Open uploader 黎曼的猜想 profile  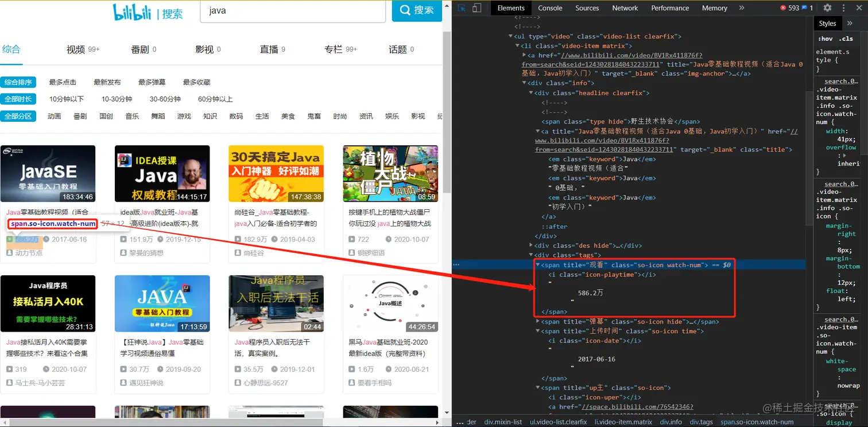click(x=146, y=253)
